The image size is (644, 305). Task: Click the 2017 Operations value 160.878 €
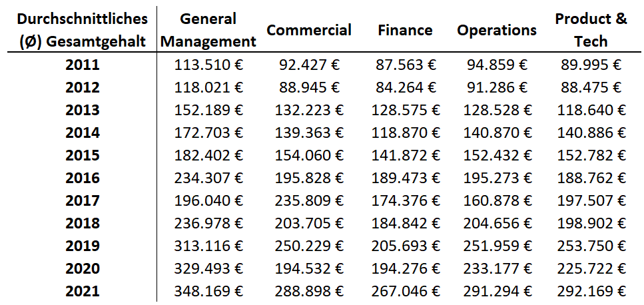point(497,200)
